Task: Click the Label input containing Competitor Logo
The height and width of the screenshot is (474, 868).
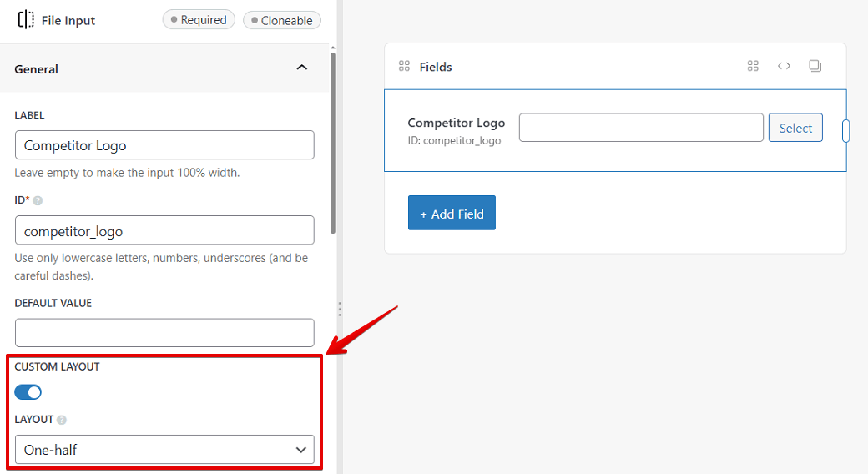Action: (164, 145)
